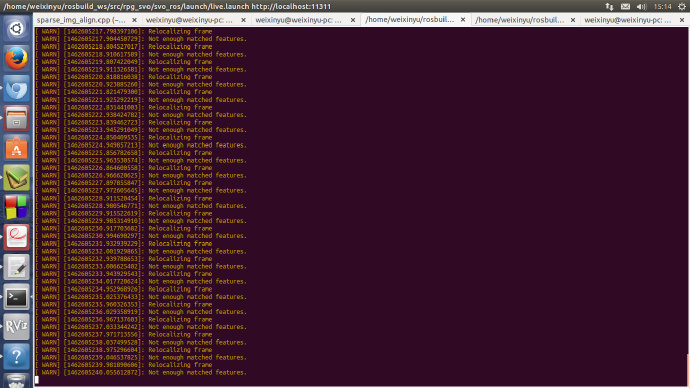
Task: Open Chromium browser from the launcher
Action: [x=16, y=88]
